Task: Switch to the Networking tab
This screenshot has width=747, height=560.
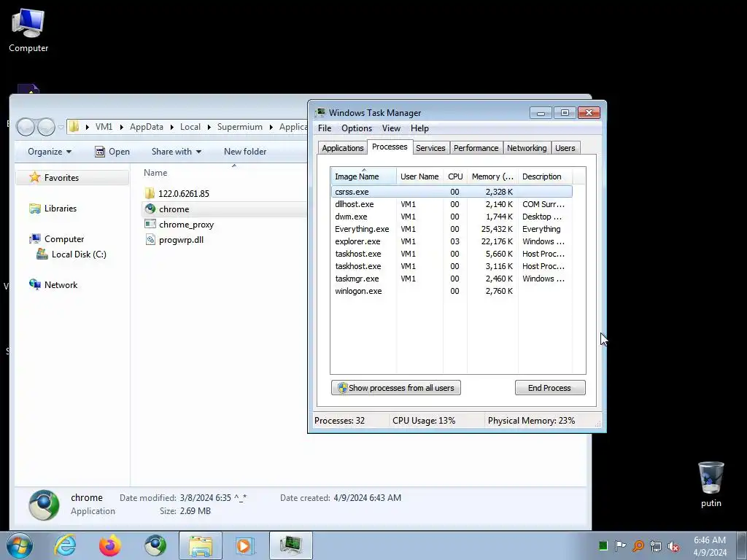Action: [x=527, y=148]
